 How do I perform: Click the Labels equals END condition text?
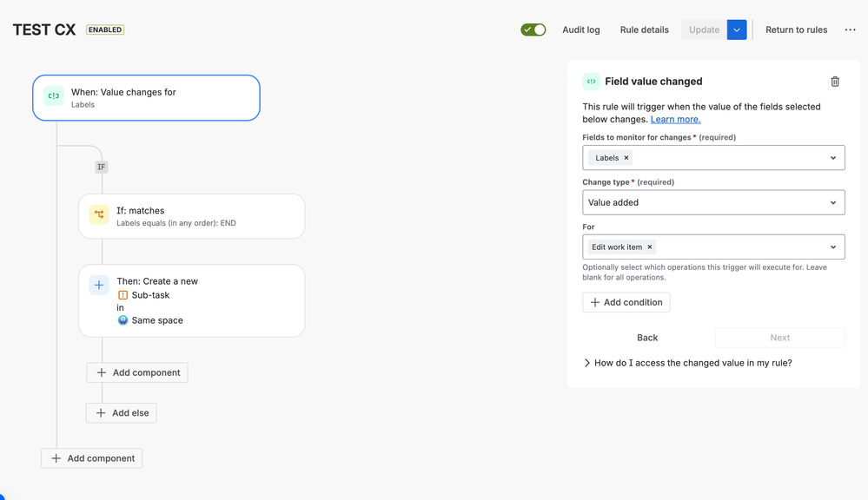tap(176, 223)
